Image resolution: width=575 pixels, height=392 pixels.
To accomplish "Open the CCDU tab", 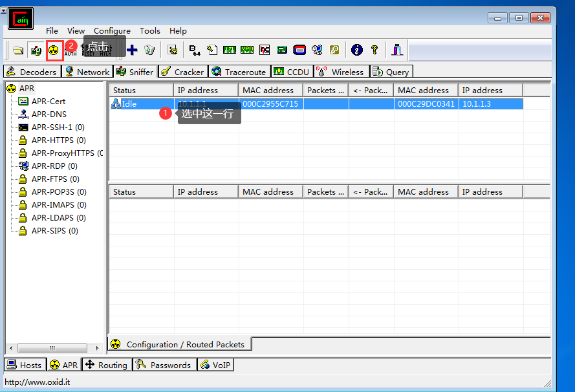I will [x=292, y=72].
